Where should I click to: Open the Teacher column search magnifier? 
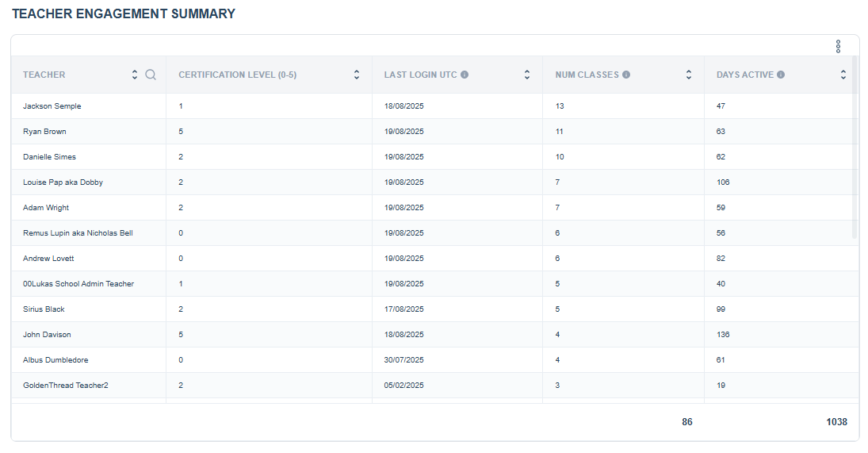(151, 75)
